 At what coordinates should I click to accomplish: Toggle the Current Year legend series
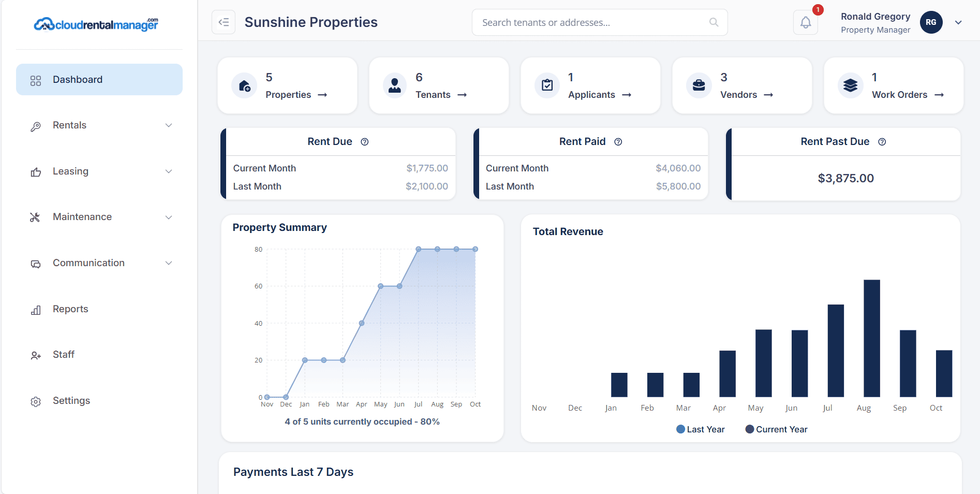pos(776,429)
